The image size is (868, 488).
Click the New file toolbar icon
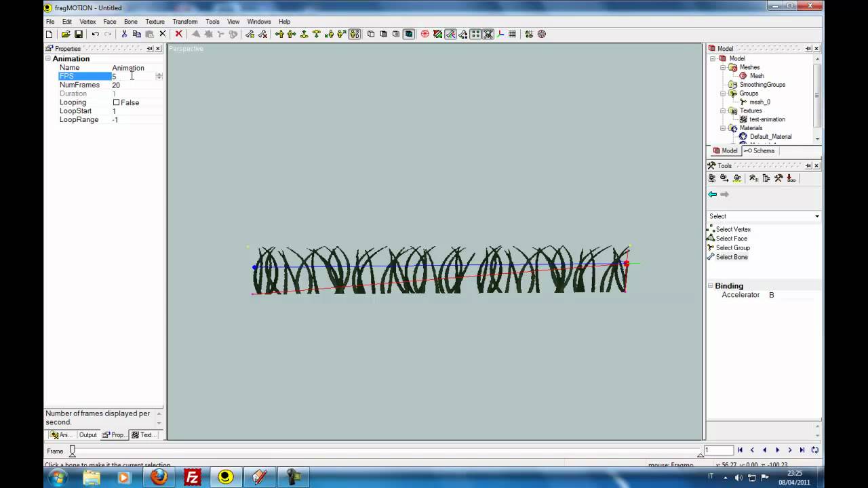[50, 34]
